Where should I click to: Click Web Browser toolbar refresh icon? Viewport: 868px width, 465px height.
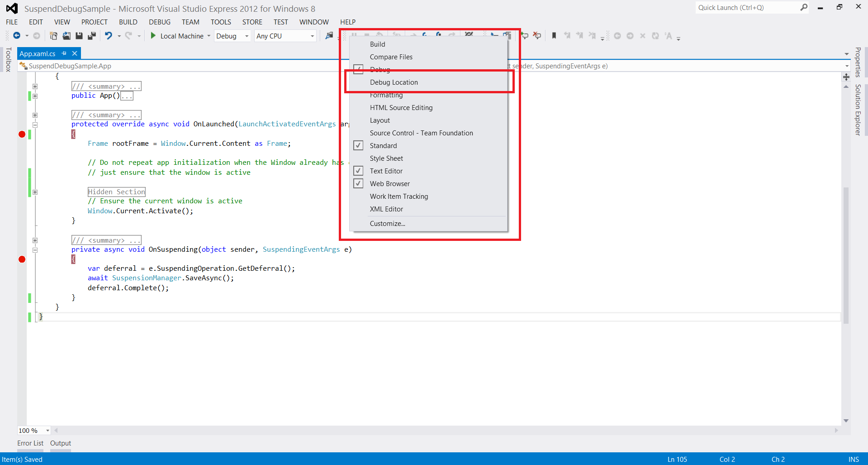pos(655,36)
